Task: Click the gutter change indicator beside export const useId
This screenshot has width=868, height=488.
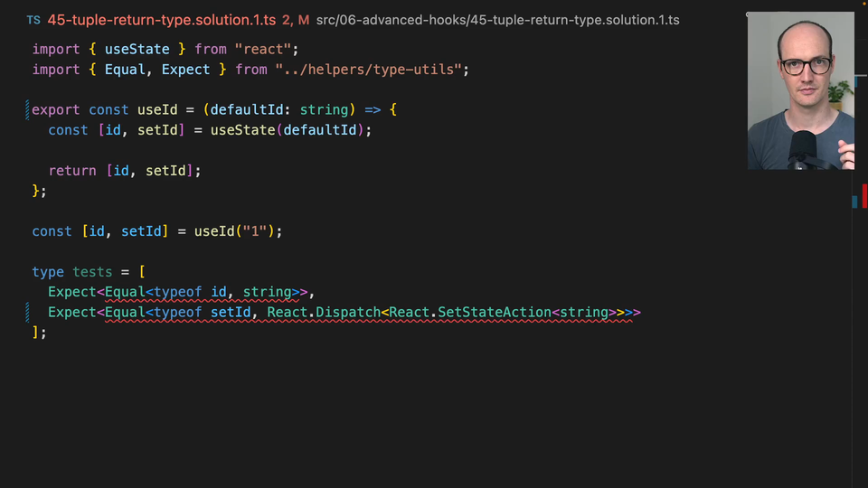Action: pos(28,110)
